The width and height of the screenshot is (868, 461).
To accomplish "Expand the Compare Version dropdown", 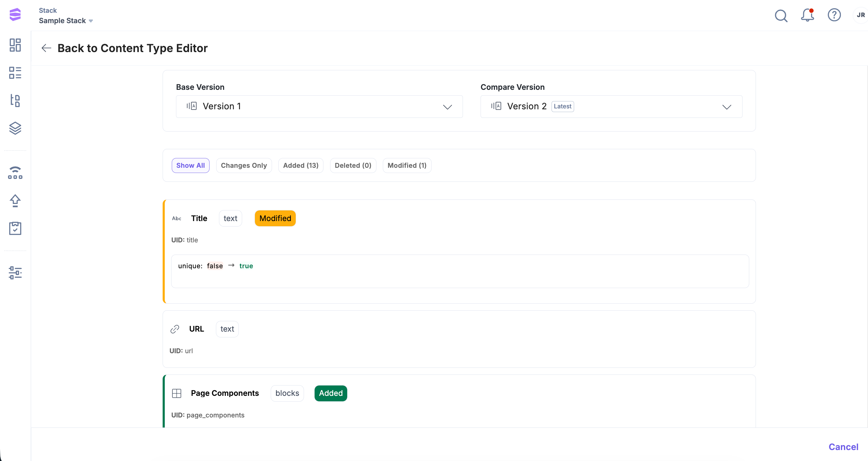I will pyautogui.click(x=611, y=107).
